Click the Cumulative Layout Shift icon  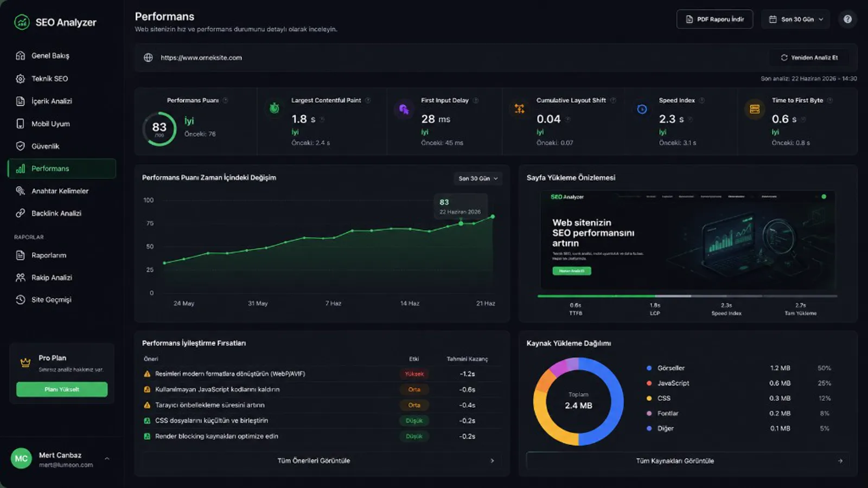(520, 109)
